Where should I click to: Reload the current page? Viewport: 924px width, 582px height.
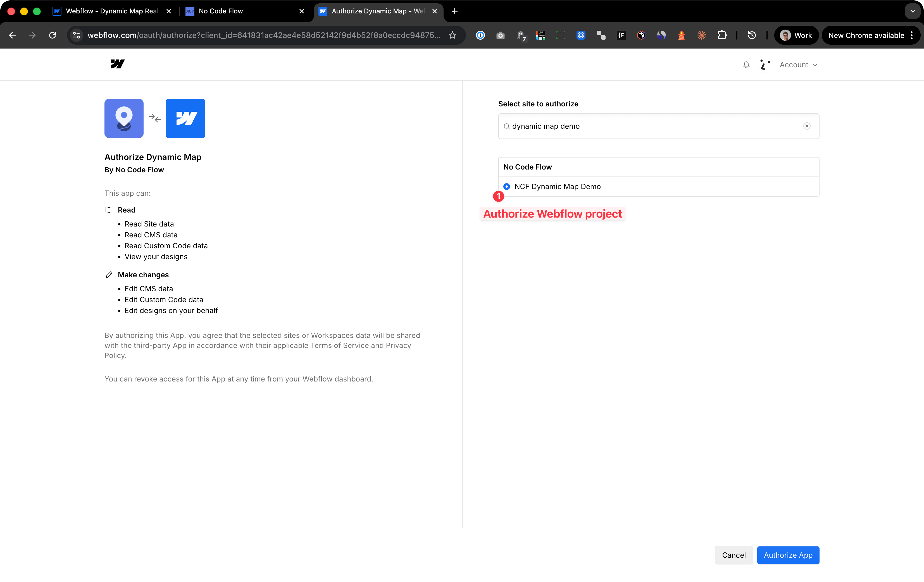point(53,35)
